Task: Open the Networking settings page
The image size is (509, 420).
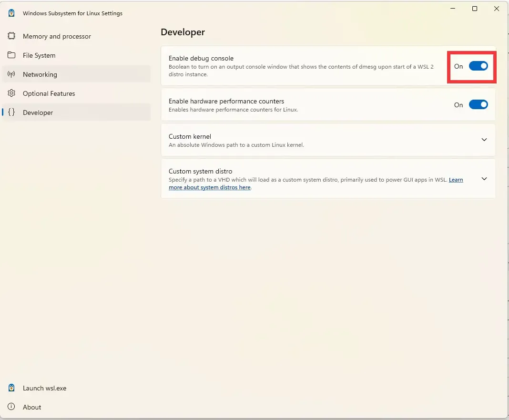Action: pos(40,74)
